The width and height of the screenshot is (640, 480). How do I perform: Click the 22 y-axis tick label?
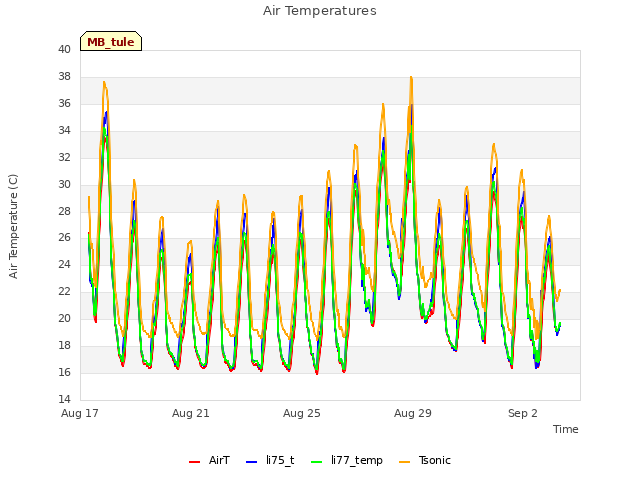[64, 291]
